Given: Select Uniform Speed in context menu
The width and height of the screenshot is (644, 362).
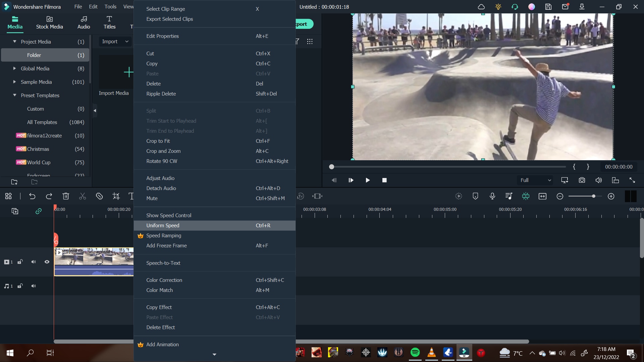Looking at the screenshot, I should pos(163,226).
